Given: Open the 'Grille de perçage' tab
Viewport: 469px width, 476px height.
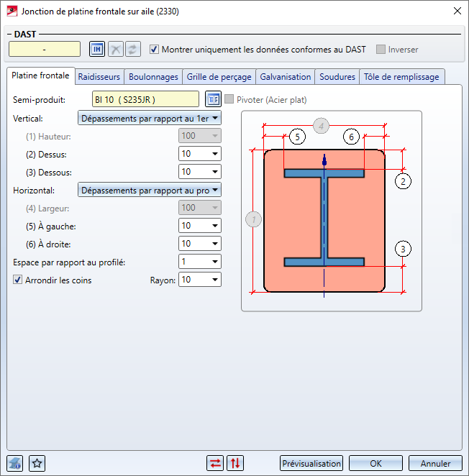Looking at the screenshot, I should coord(219,77).
